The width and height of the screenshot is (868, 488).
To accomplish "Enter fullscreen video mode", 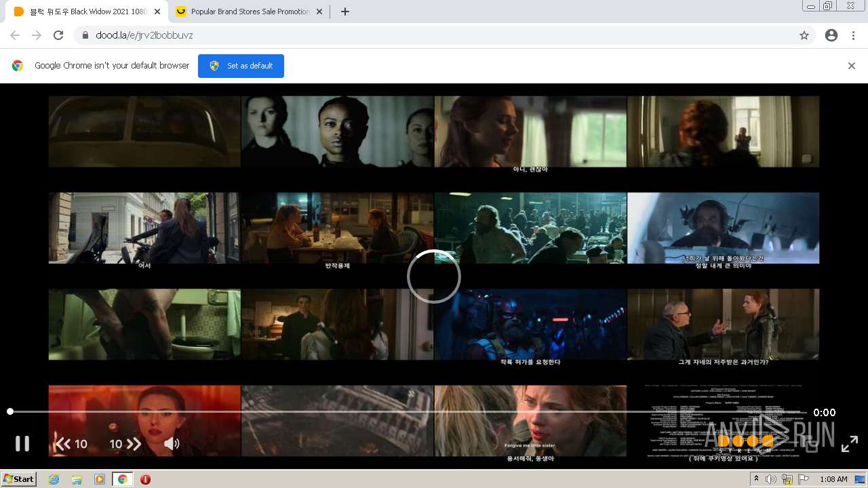I will click(850, 444).
